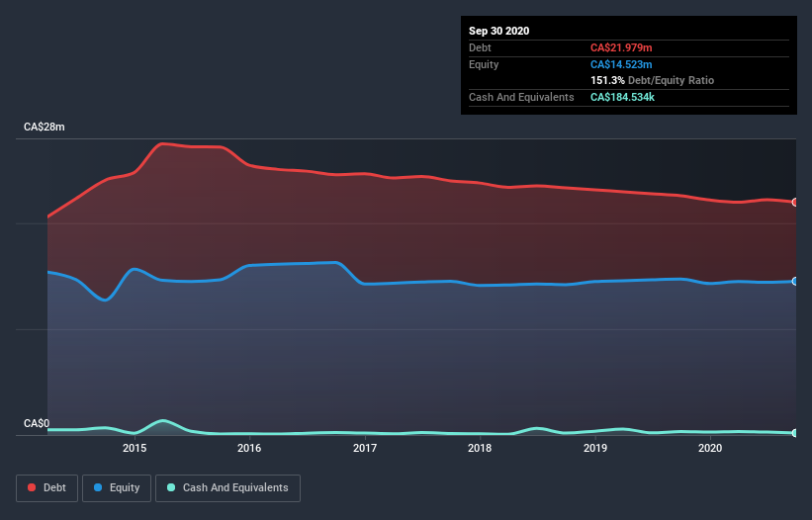Toggle the Equity legend button
Viewport: 812px width, 520px height.
tap(117, 488)
